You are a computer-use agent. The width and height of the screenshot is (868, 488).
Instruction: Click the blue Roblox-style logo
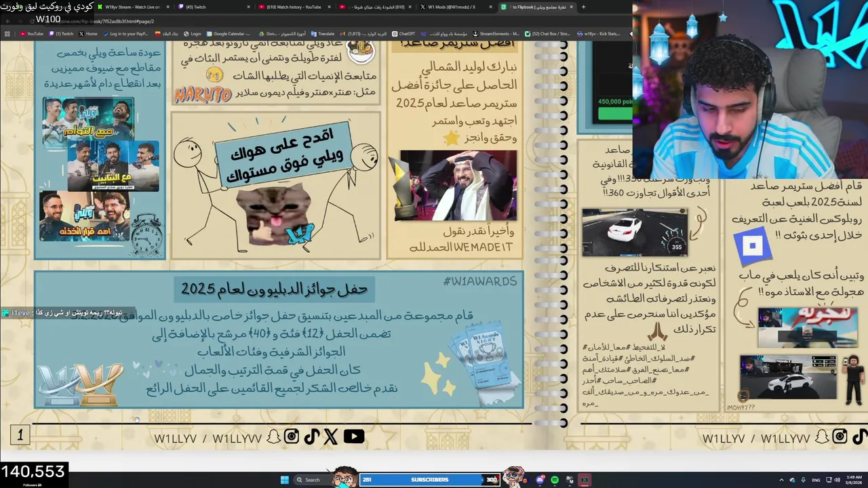[753, 246]
